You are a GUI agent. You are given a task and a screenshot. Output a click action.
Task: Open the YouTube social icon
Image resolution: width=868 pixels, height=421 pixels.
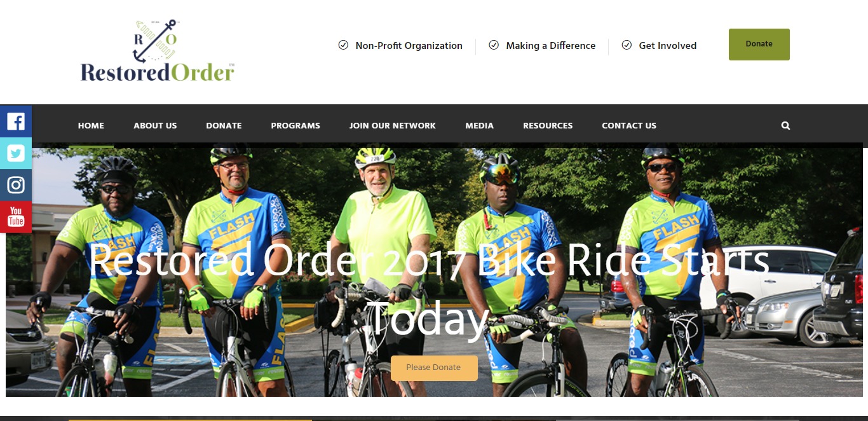pos(16,217)
